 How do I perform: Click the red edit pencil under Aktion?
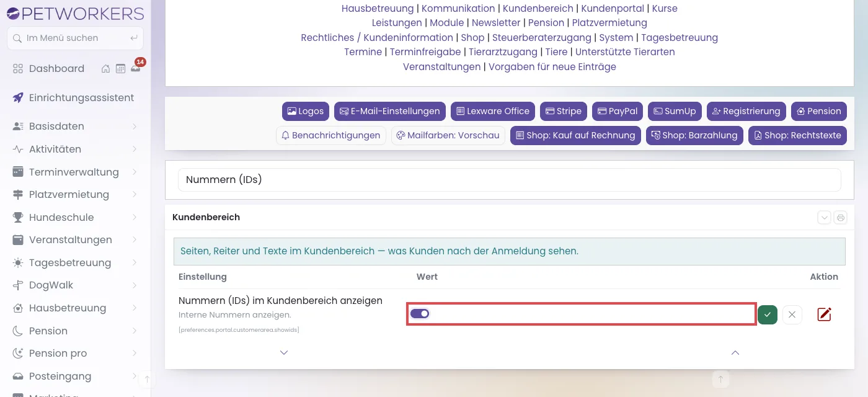click(x=824, y=314)
